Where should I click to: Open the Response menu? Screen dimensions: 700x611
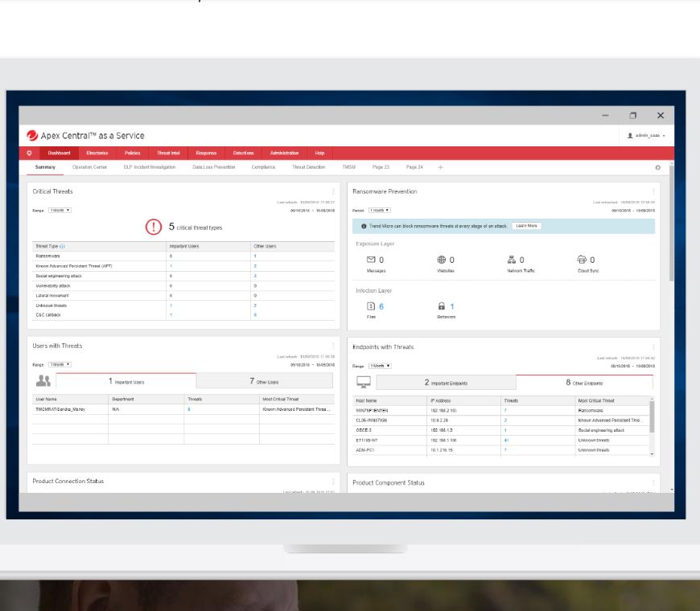click(206, 153)
